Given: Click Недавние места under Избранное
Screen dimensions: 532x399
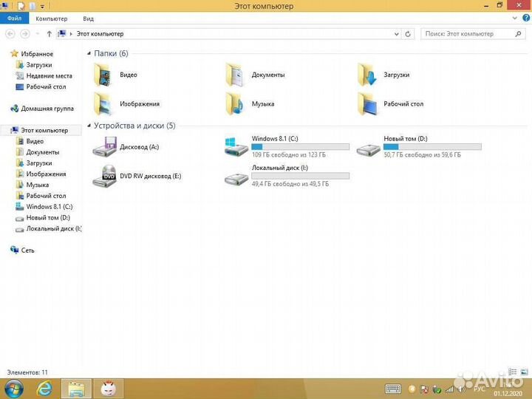Looking at the screenshot, I should (x=49, y=75).
